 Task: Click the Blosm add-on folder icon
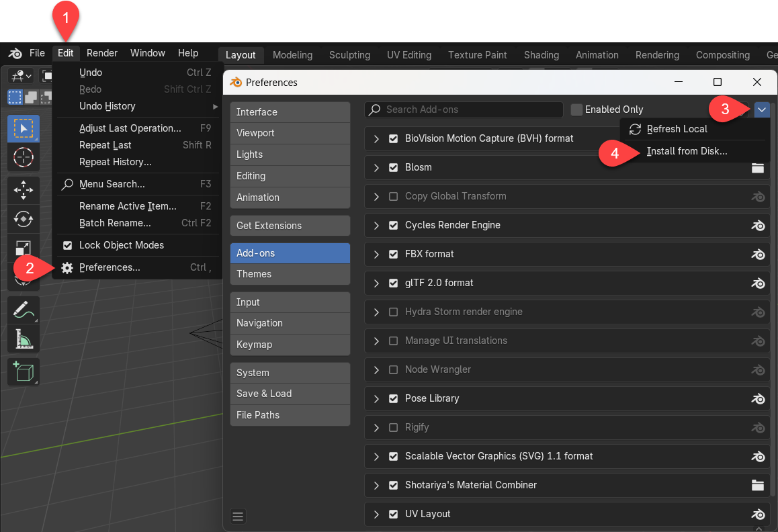click(x=758, y=168)
